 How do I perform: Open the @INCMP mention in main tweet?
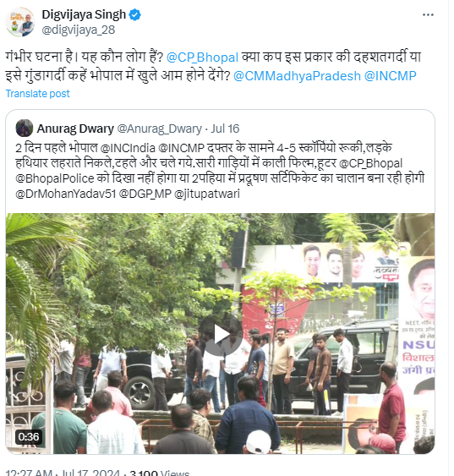(x=390, y=76)
